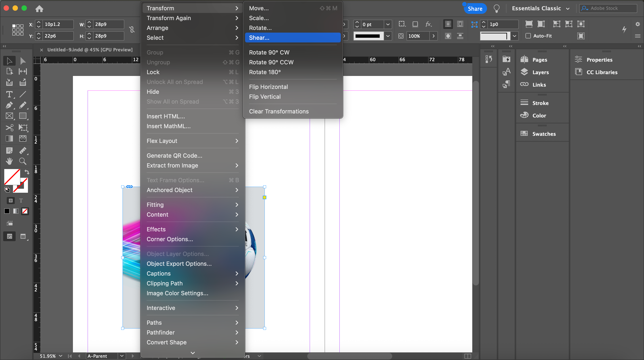Select the Rectangle Frame tool

click(9, 116)
